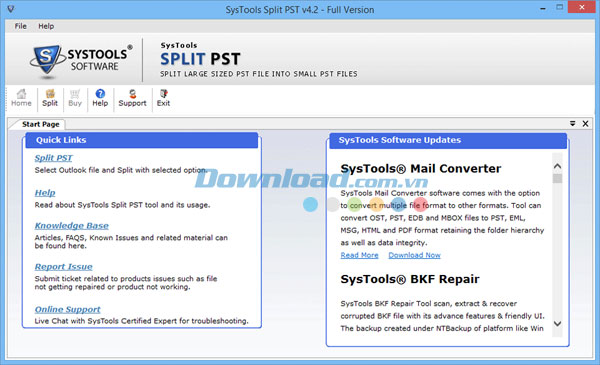Image resolution: width=600 pixels, height=365 pixels.
Task: Minimize the Split PST window
Action: 543,8
